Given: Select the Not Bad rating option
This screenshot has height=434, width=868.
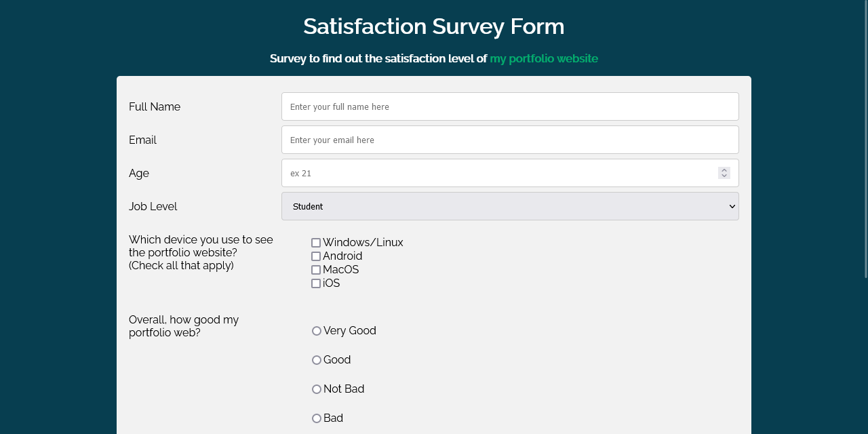Looking at the screenshot, I should [316, 389].
